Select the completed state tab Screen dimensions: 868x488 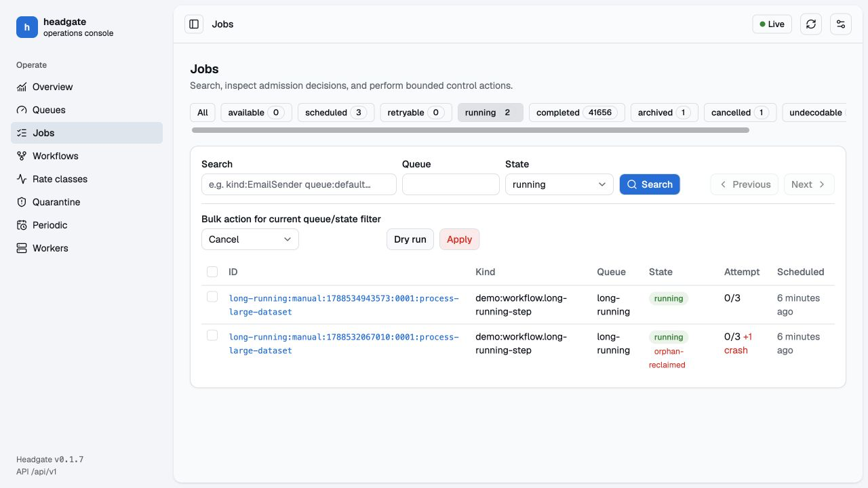pyautogui.click(x=577, y=113)
